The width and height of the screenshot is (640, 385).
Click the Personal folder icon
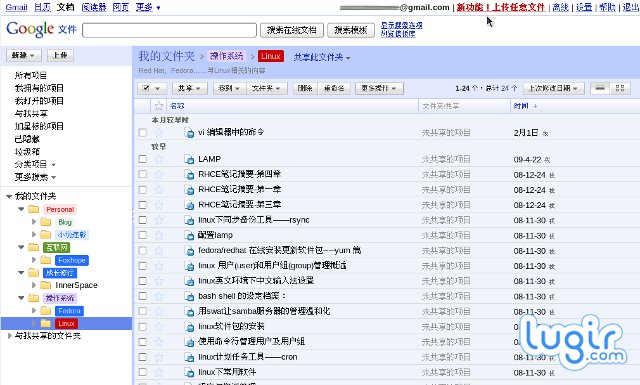click(33, 209)
